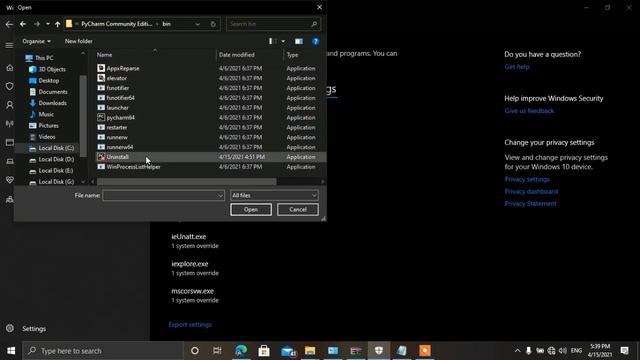
Task: Open Account protection sidebar icon
Action: pyautogui.click(x=9, y=105)
